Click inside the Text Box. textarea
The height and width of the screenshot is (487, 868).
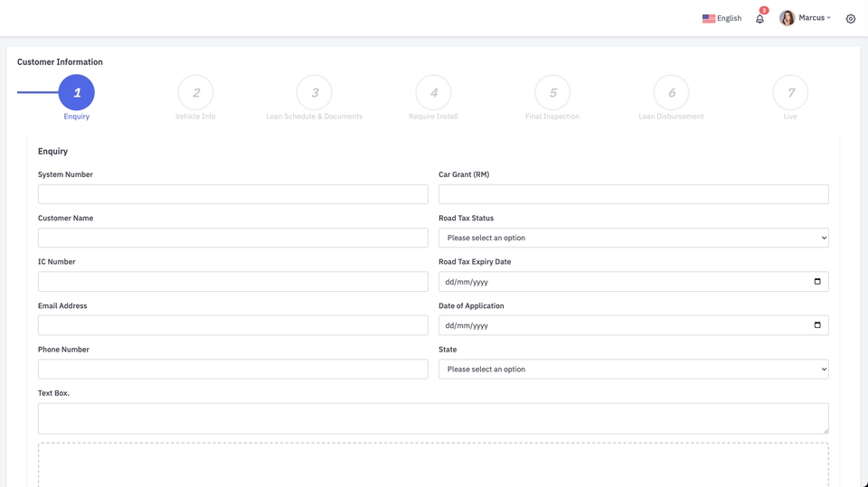click(x=433, y=418)
